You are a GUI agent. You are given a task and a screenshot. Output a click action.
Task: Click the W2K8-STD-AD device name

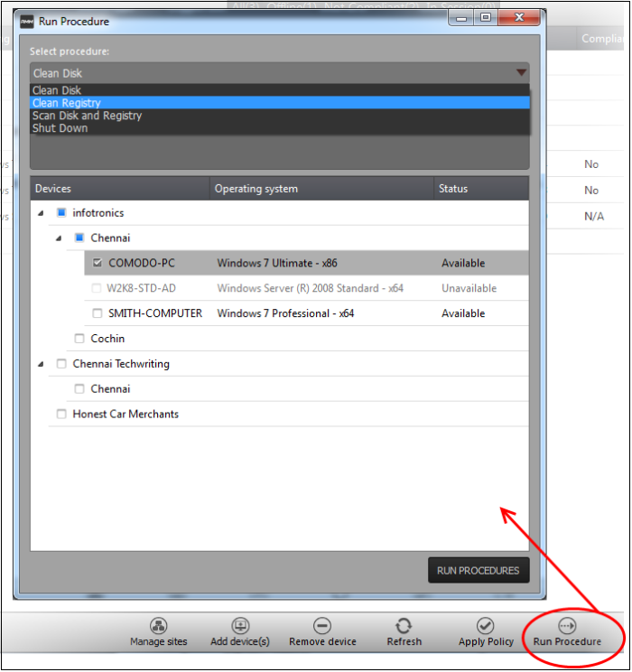tap(142, 288)
